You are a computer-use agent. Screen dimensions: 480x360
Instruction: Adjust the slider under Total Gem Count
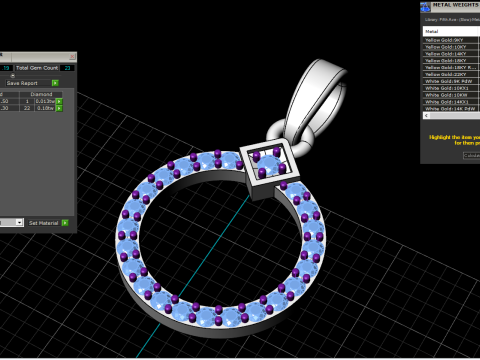coord(13,76)
